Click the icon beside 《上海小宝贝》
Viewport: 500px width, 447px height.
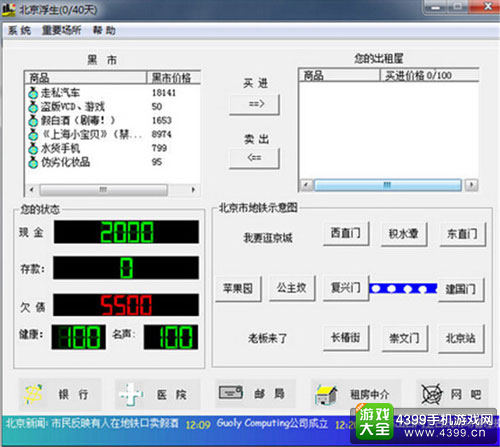[33, 134]
